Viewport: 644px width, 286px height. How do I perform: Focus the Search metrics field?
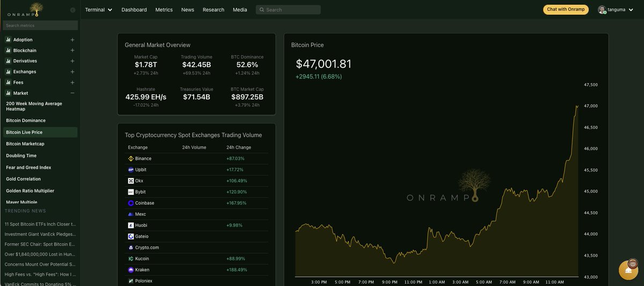point(40,25)
